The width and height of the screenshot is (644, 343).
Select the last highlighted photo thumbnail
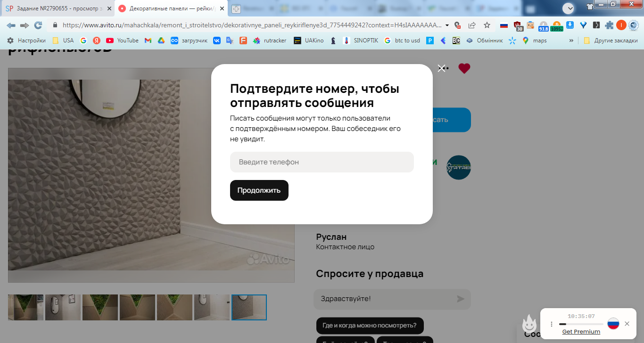point(249,308)
